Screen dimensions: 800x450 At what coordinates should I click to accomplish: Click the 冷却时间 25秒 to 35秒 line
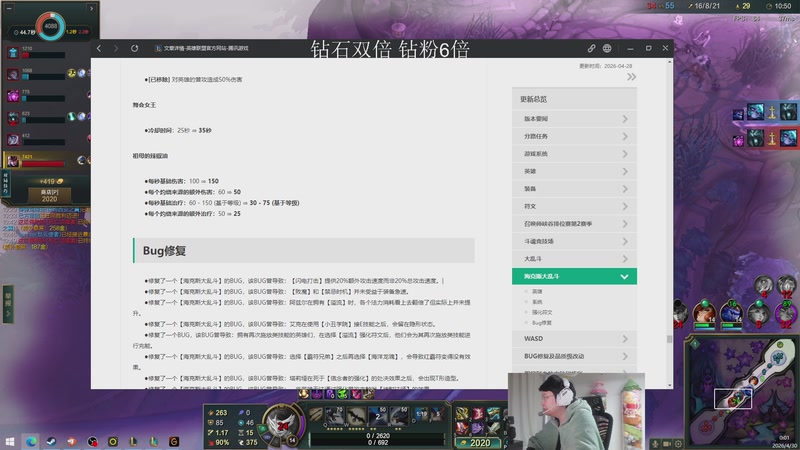tap(178, 131)
